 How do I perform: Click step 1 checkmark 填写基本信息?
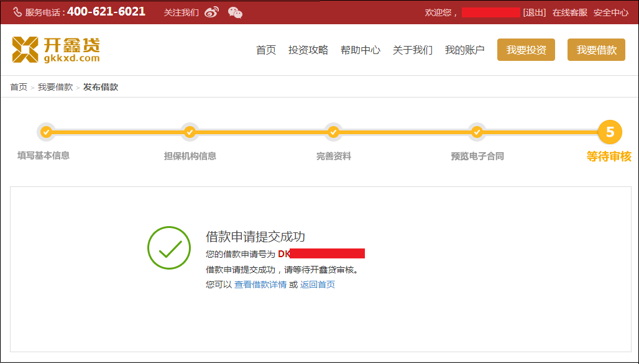(45, 132)
